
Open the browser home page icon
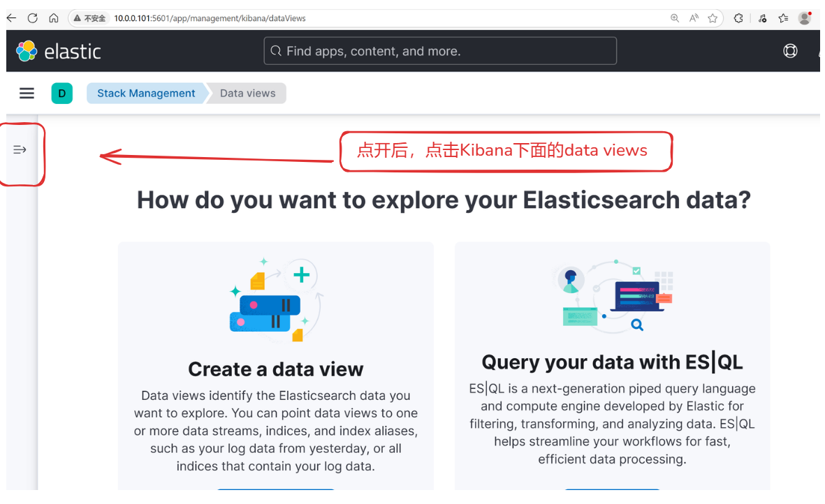[54, 18]
